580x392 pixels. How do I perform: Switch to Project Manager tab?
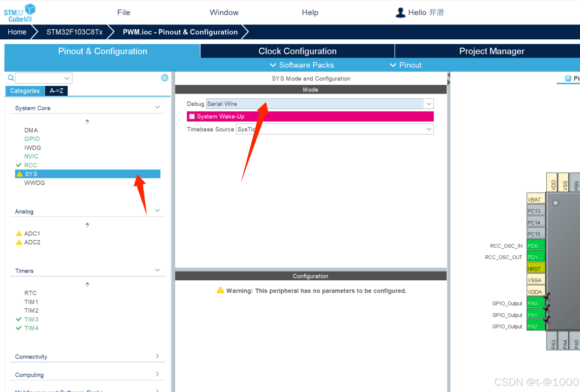tap(491, 51)
